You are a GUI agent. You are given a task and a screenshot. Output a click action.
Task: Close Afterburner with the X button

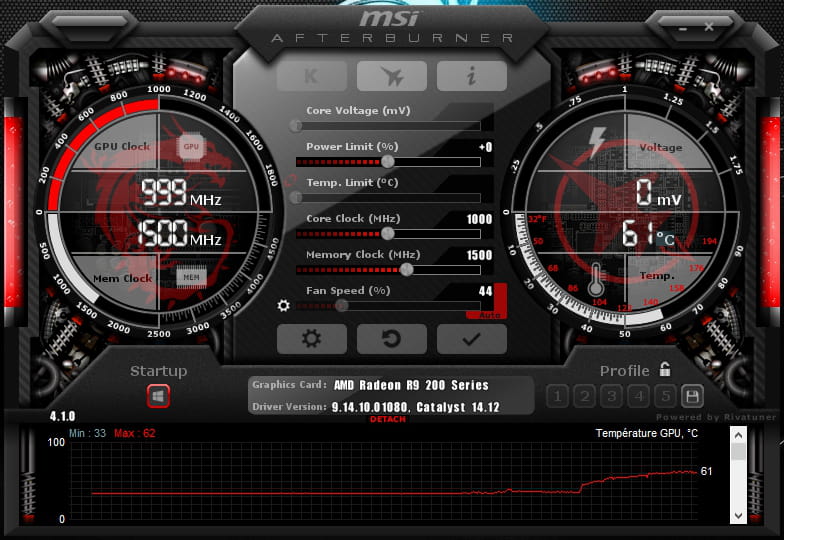point(709,27)
